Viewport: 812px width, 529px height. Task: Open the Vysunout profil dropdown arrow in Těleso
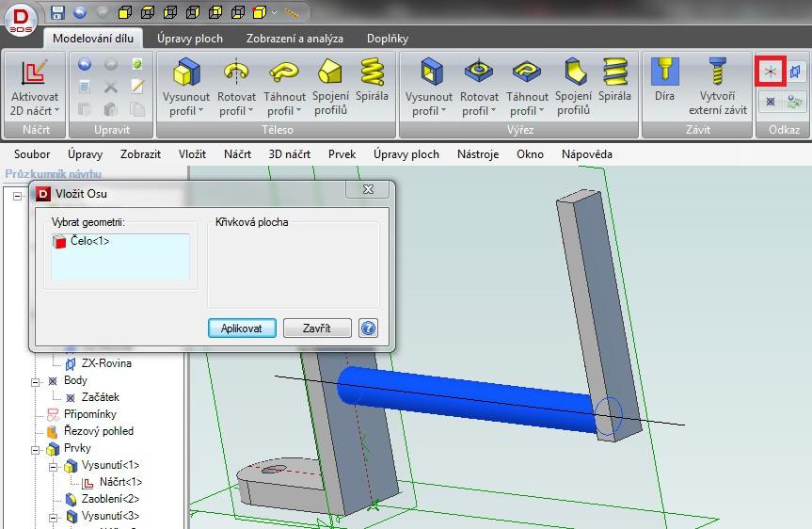click(x=201, y=110)
